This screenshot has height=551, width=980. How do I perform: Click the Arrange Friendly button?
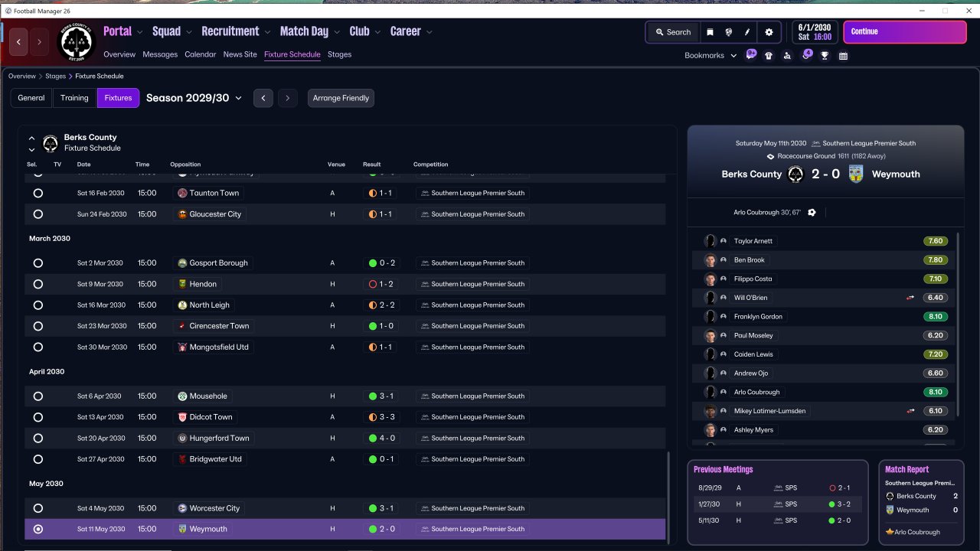[x=341, y=98]
